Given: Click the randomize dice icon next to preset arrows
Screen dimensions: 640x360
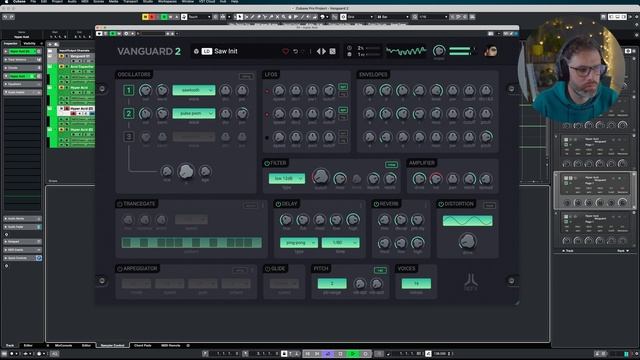Looking at the screenshot, I should point(333,51).
